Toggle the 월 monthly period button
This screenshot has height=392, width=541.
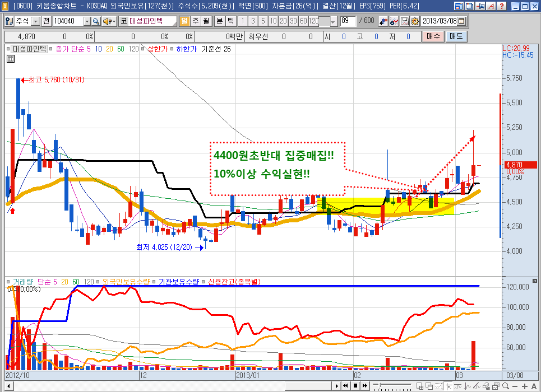206,21
